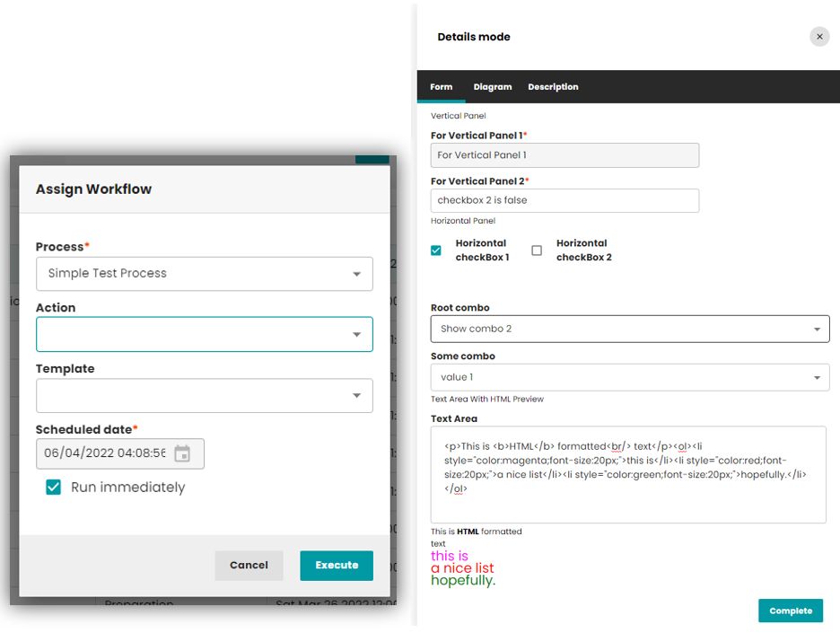The height and width of the screenshot is (633, 840).
Task: Expand the Root combo dropdown
Action: pos(630,329)
